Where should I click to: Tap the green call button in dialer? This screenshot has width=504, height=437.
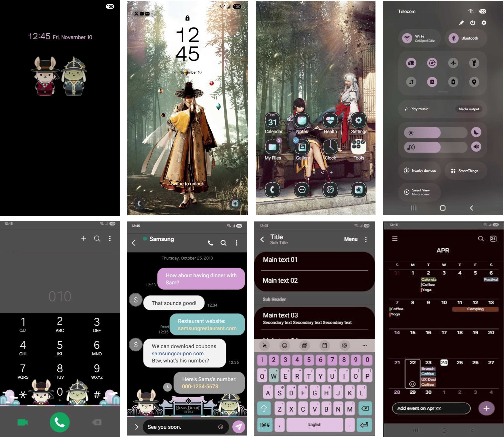coord(60,422)
